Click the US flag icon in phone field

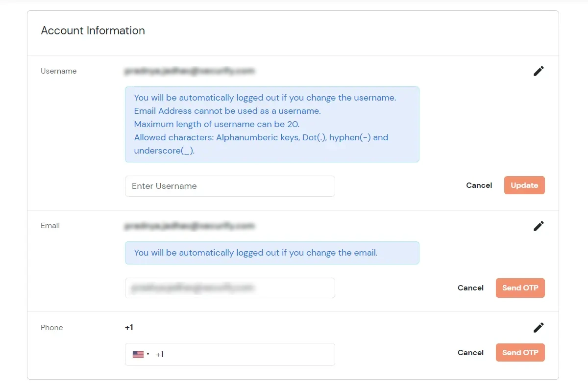point(138,354)
